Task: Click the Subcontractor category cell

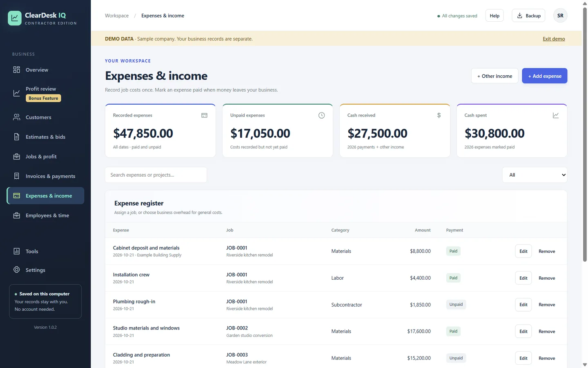Action: click(347, 305)
